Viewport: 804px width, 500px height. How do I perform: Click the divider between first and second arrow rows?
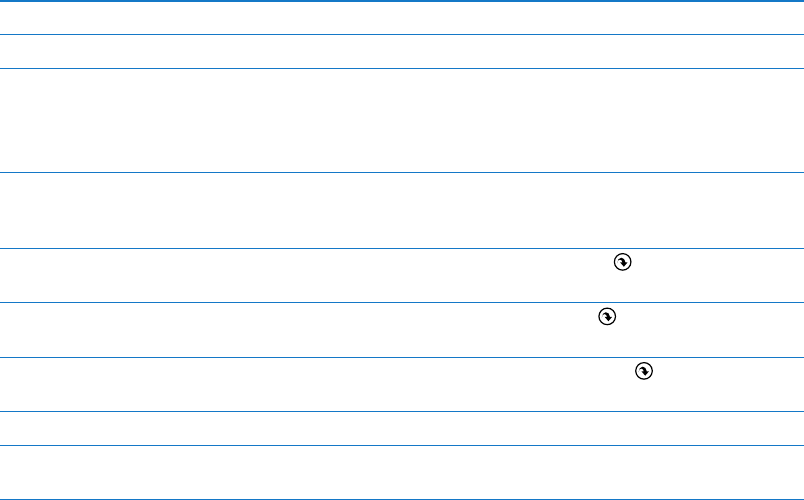[402, 302]
